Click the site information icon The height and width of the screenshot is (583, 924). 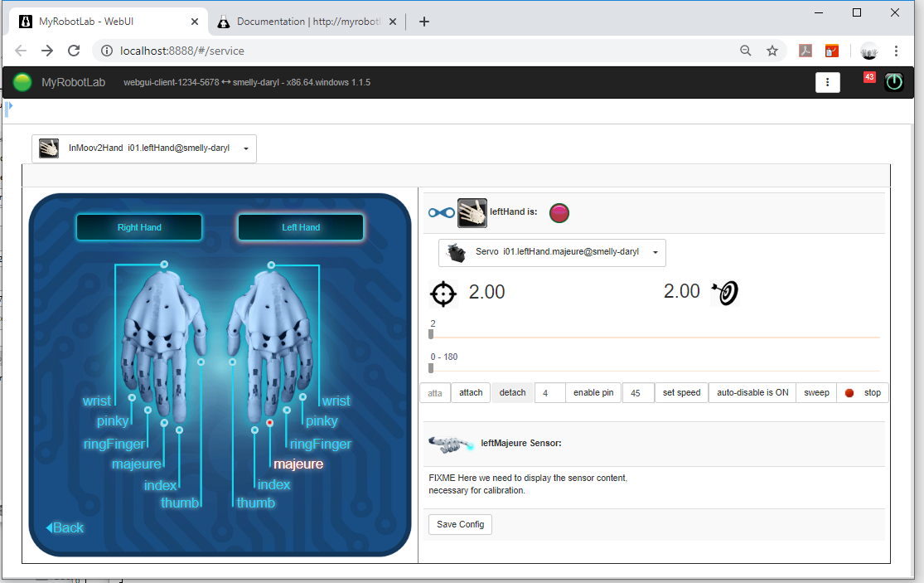pos(107,51)
